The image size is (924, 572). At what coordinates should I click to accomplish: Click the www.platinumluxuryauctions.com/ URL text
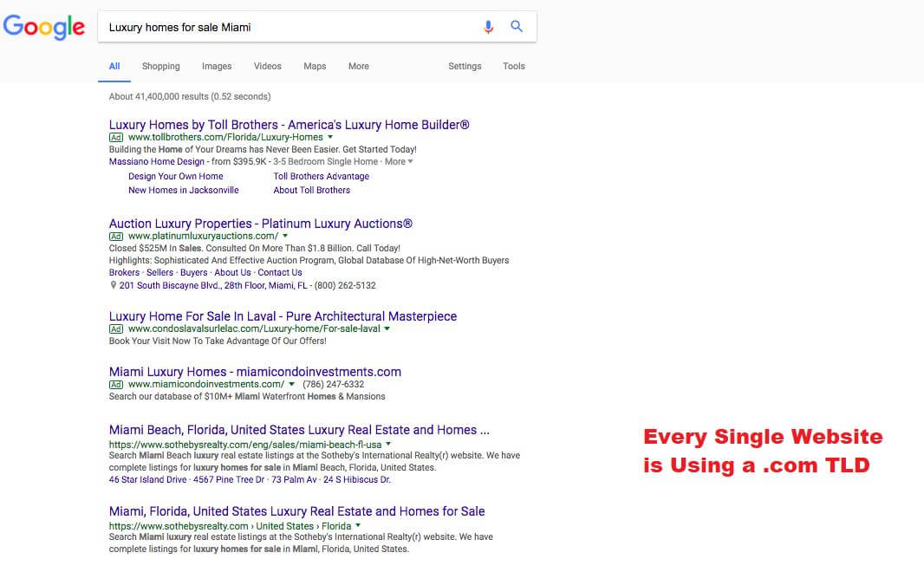[204, 237]
